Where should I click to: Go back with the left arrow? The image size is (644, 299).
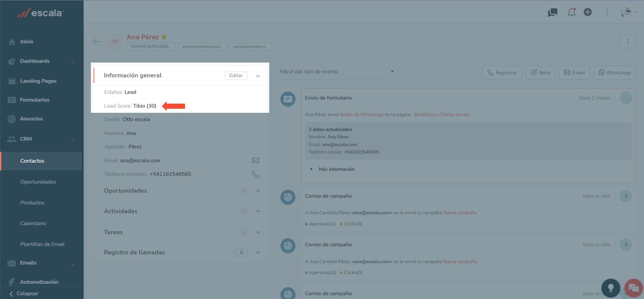click(97, 41)
